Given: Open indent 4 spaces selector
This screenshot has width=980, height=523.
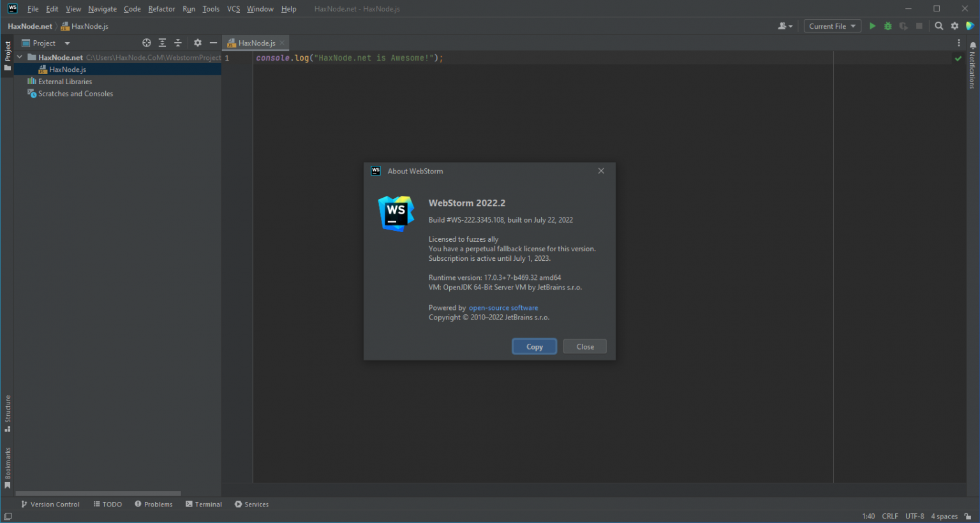Looking at the screenshot, I should tap(944, 516).
